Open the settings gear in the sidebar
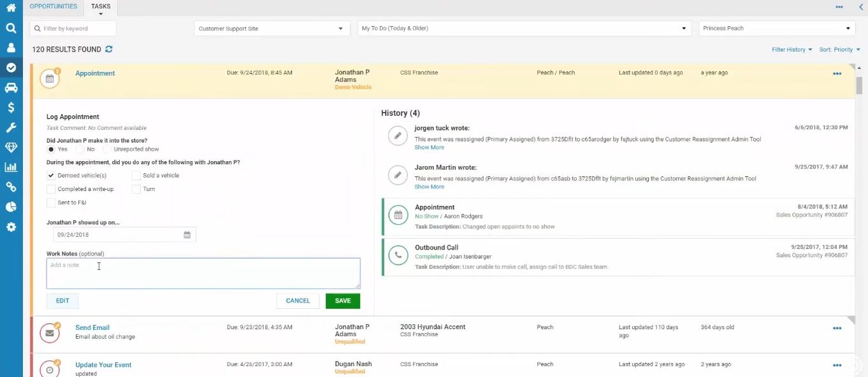 (11, 227)
